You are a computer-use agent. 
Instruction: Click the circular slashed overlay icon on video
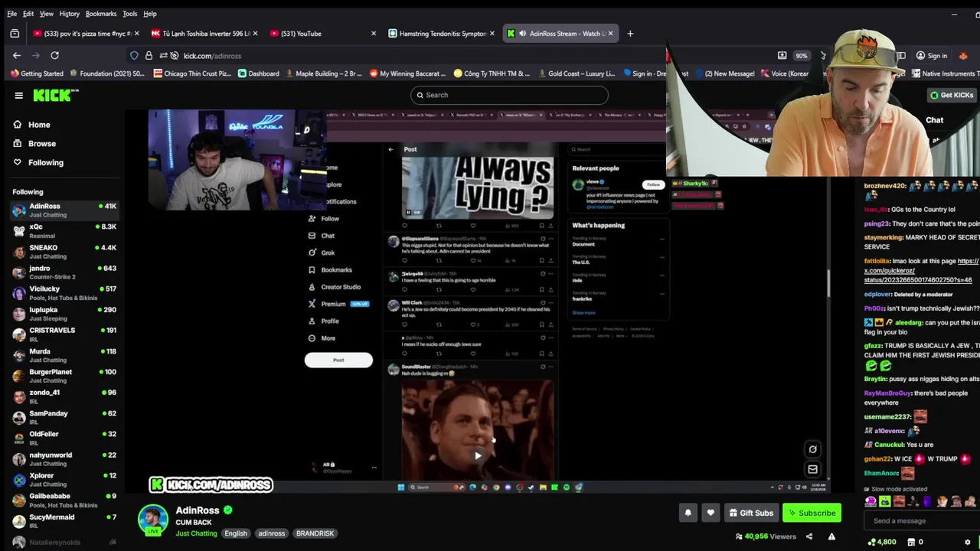pos(812,449)
